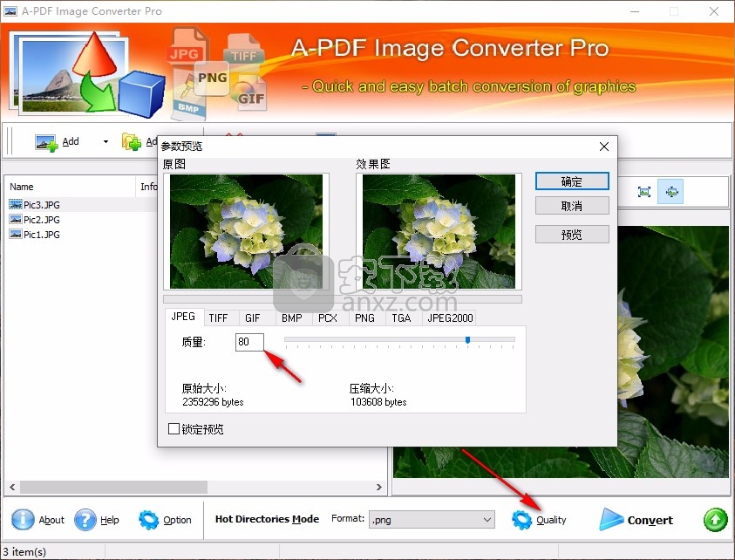Click the actual-size preview icon
735x560 pixels.
(670, 191)
